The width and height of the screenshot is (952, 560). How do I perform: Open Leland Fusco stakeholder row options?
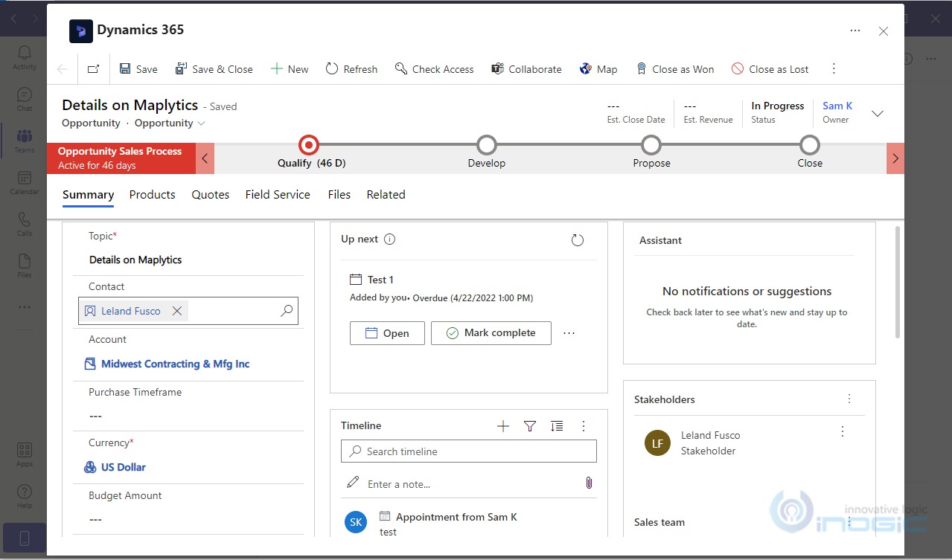(x=843, y=431)
